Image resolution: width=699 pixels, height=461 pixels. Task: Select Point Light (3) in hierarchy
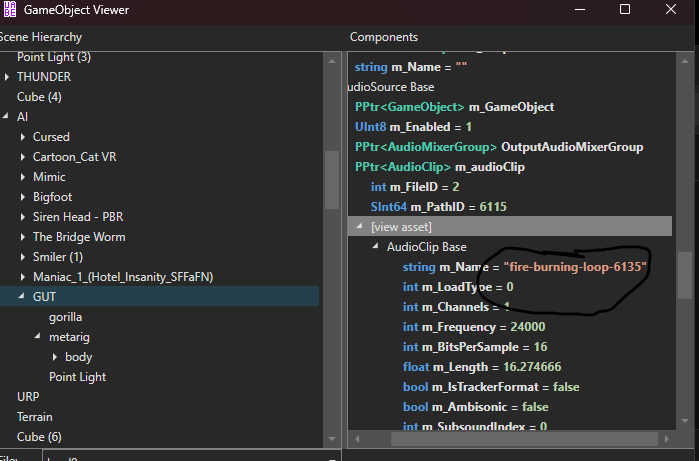(53, 57)
